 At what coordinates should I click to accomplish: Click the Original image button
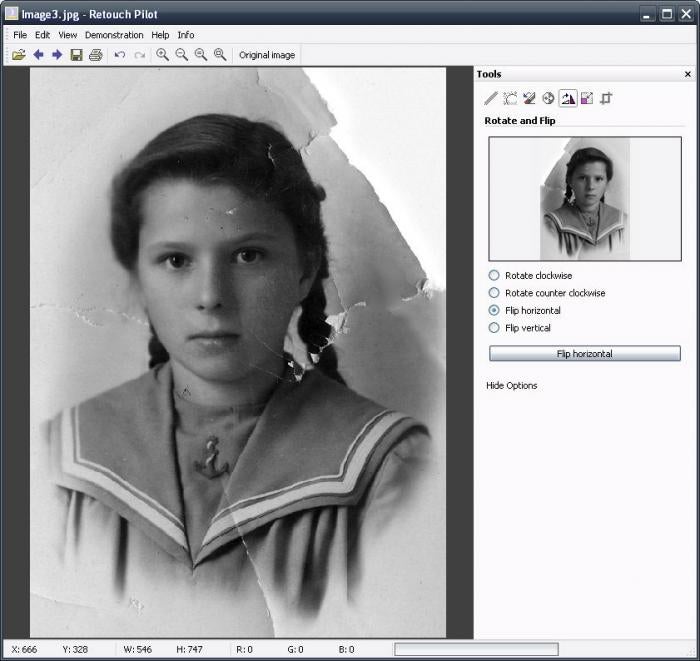[x=267, y=55]
